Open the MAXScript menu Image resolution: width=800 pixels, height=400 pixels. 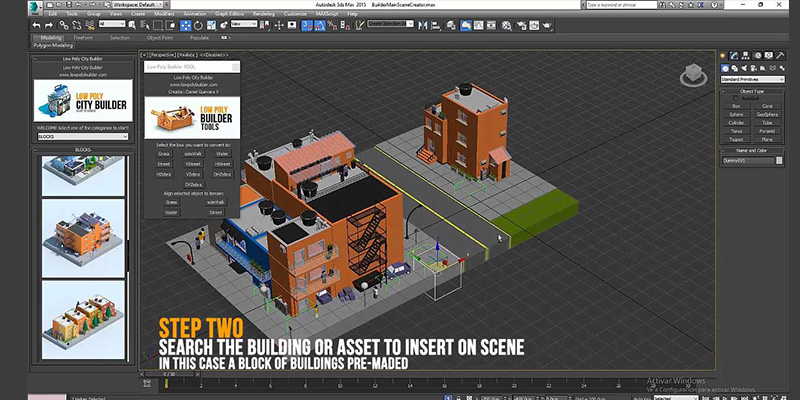[328, 14]
